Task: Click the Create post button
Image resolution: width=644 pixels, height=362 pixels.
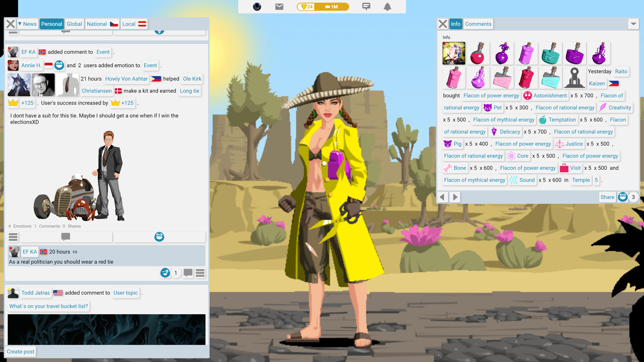Action: [20, 351]
